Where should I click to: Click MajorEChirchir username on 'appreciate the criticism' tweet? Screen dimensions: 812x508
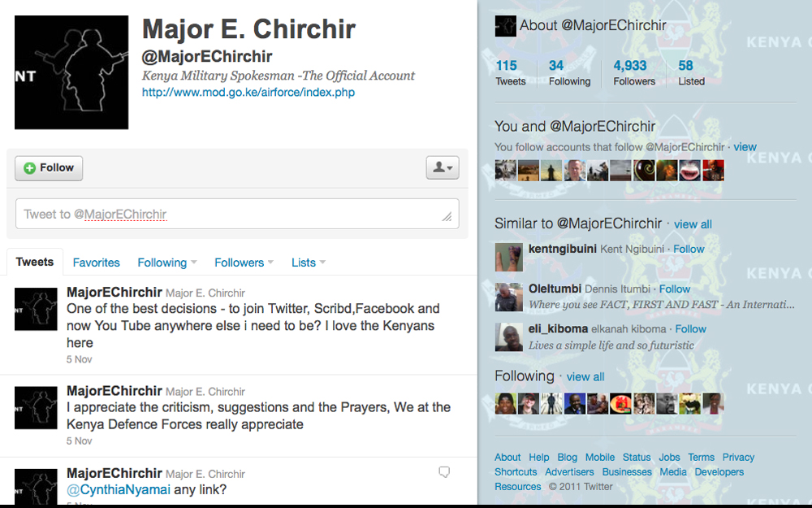tap(114, 390)
